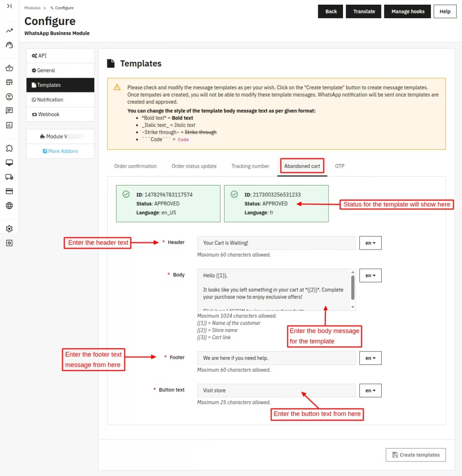Image resolution: width=462 pixels, height=476 pixels.
Task: Open Customers via person icon
Action: tap(9, 97)
